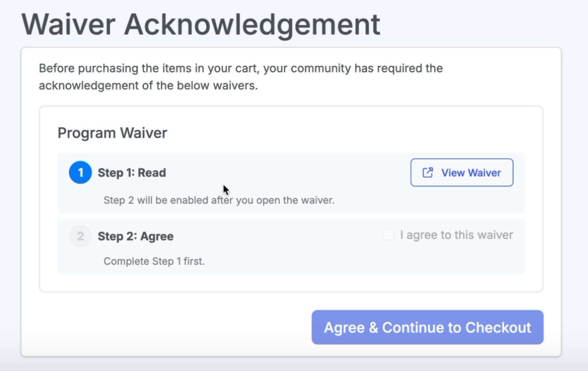The image size is (588, 371).
Task: Click the "acknowledgement of the below waivers" line
Action: pyautogui.click(x=148, y=86)
